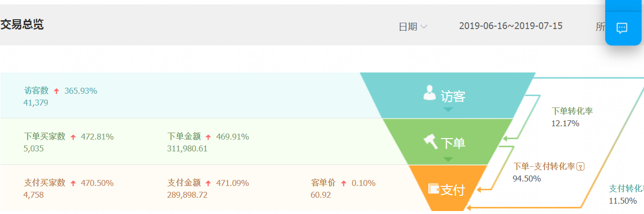Click the down triangle under 下单 stage
644x214 pixels.
tap(448, 159)
